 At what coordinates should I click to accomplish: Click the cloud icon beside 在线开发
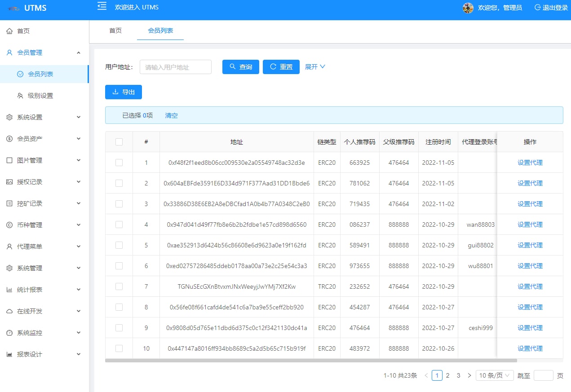pos(9,311)
